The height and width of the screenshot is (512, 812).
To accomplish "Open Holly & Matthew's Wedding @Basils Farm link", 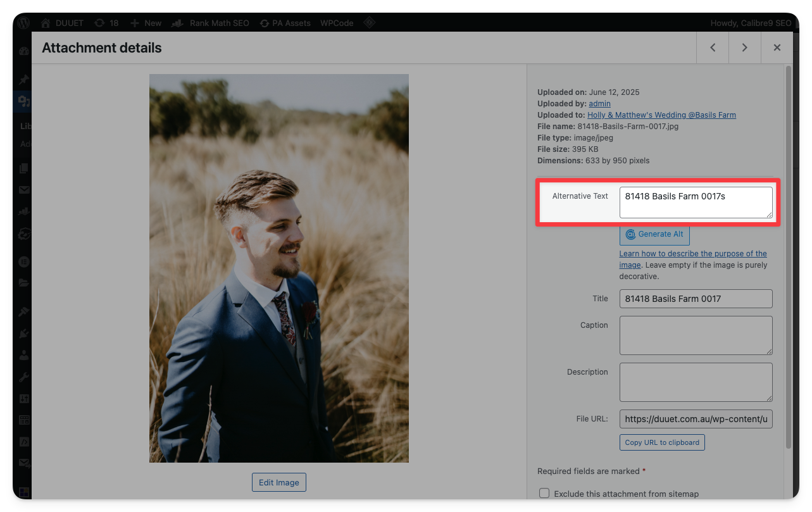I will 661,115.
